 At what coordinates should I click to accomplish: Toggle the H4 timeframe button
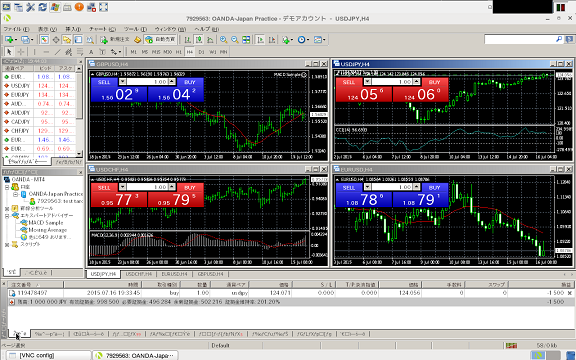point(190,52)
